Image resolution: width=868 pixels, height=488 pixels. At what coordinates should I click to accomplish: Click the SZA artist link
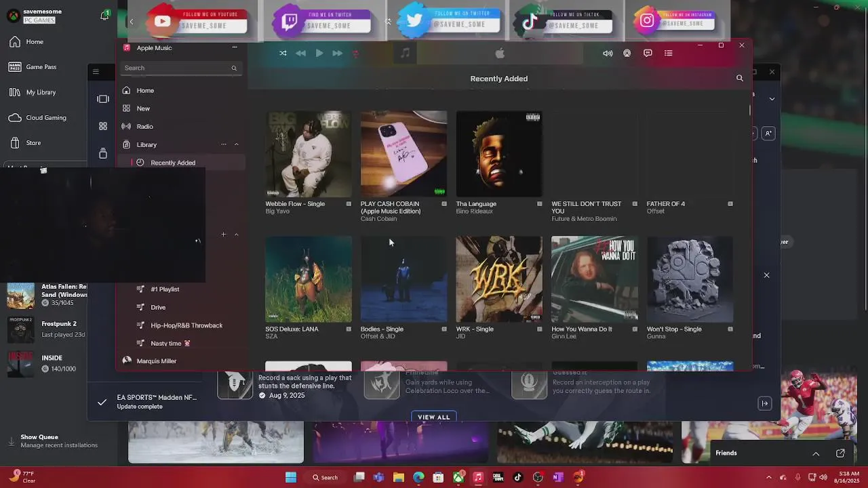coord(271,337)
